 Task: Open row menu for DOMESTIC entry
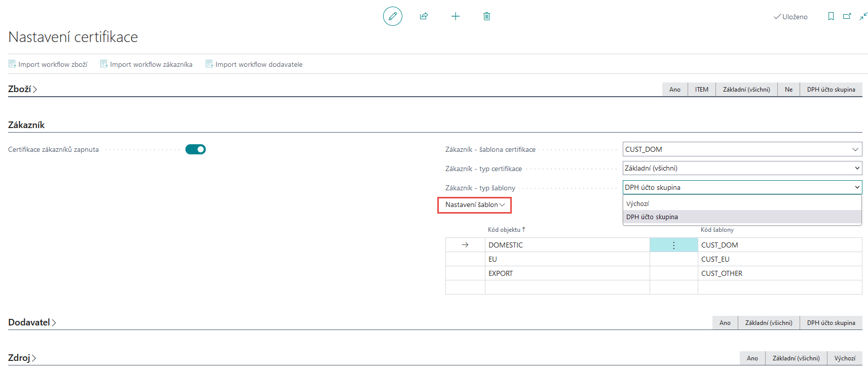(673, 245)
